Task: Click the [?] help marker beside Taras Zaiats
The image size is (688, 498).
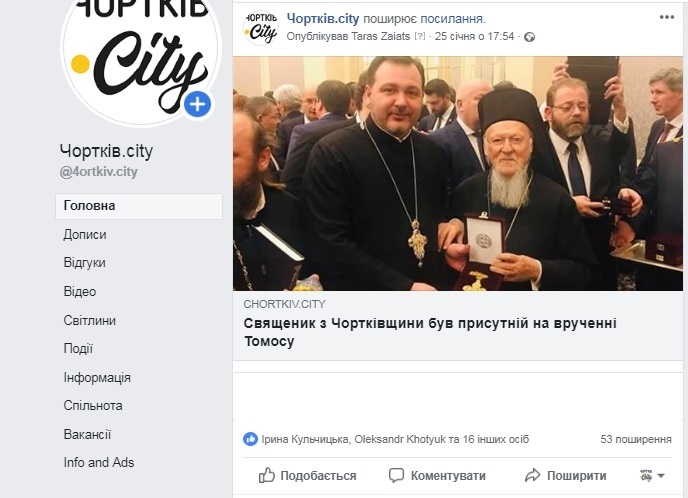Action: (420, 36)
